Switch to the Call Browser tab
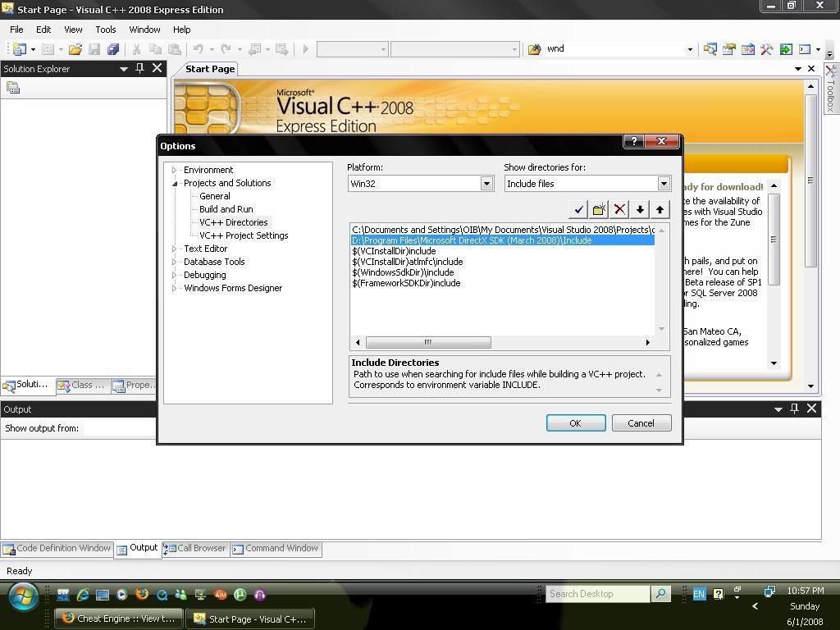 tap(195, 549)
